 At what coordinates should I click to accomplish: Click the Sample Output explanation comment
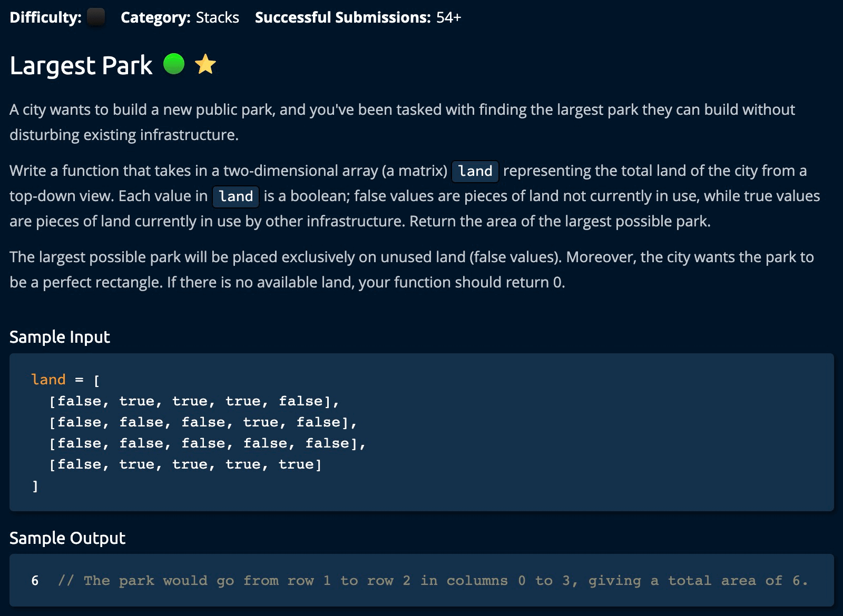pyautogui.click(x=432, y=581)
